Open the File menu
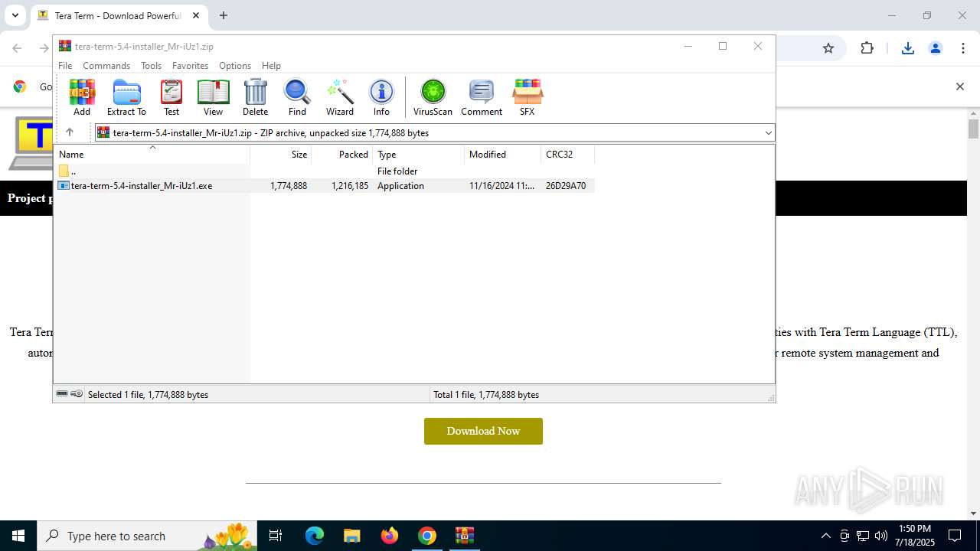 click(65, 66)
